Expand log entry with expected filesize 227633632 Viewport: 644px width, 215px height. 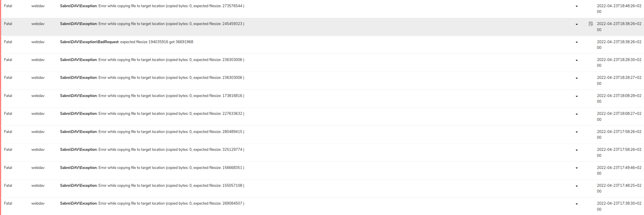[576, 114]
